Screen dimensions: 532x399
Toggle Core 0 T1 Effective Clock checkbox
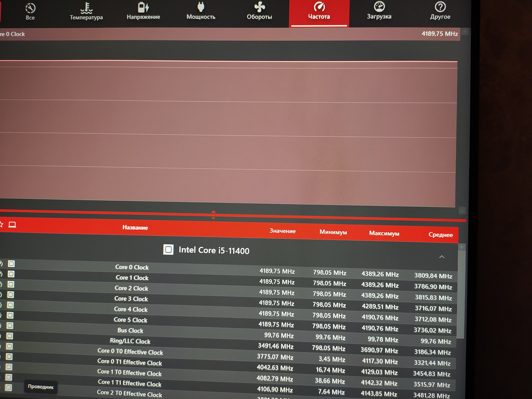pyautogui.click(x=9, y=357)
